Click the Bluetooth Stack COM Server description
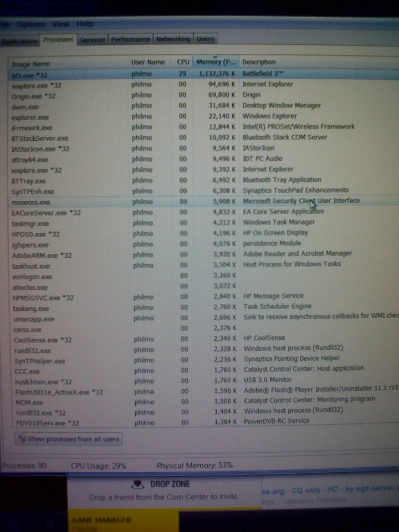Image resolution: width=399 pixels, height=532 pixels. 285,137
